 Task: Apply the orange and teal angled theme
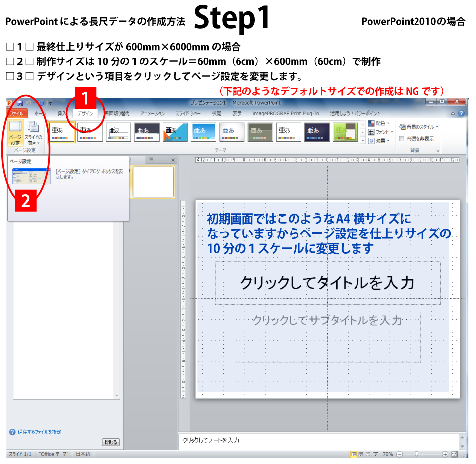pos(175,132)
